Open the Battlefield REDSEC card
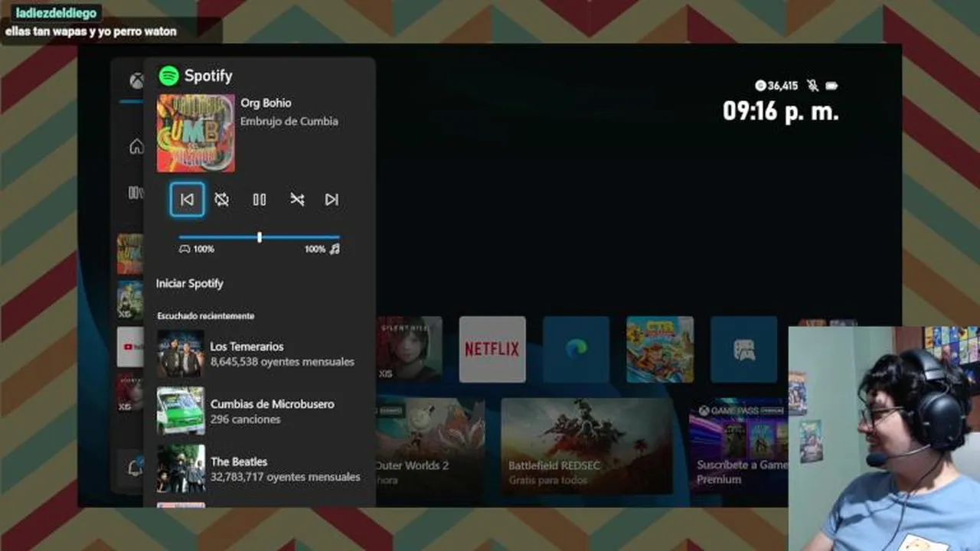980x551 pixels. 586,445
